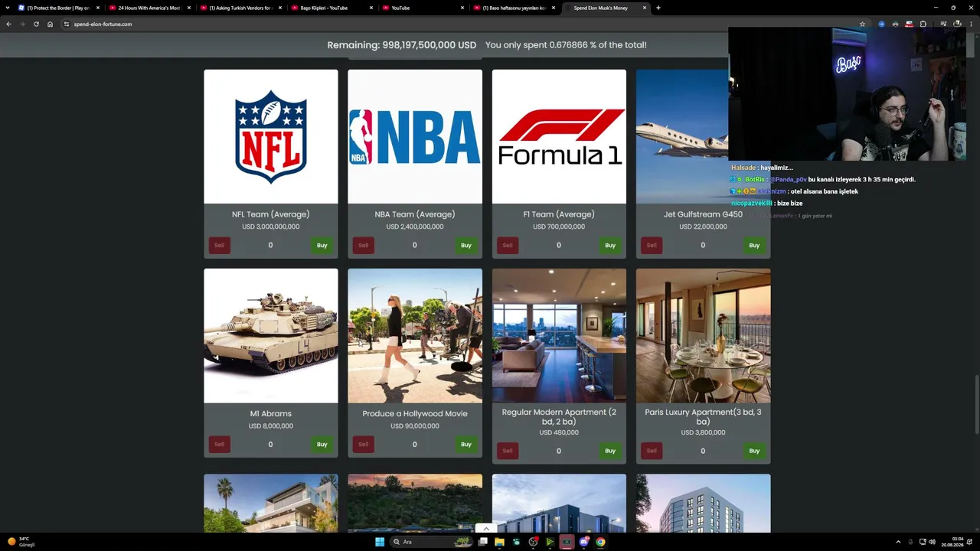Click the Paris Luxury Apartment photo
Viewport: 980px width, 551px height.
tap(703, 336)
